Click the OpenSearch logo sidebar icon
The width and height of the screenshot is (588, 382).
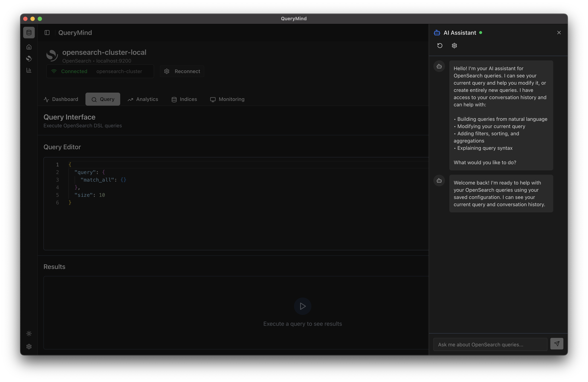click(29, 58)
